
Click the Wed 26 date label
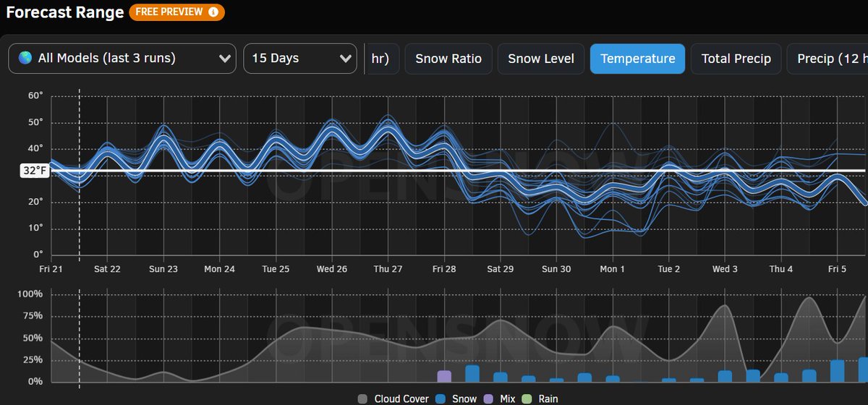pos(332,269)
